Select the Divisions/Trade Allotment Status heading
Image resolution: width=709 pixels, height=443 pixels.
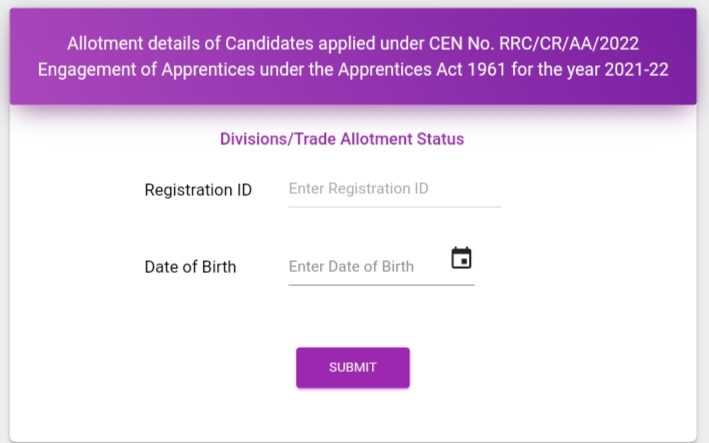[342, 139]
